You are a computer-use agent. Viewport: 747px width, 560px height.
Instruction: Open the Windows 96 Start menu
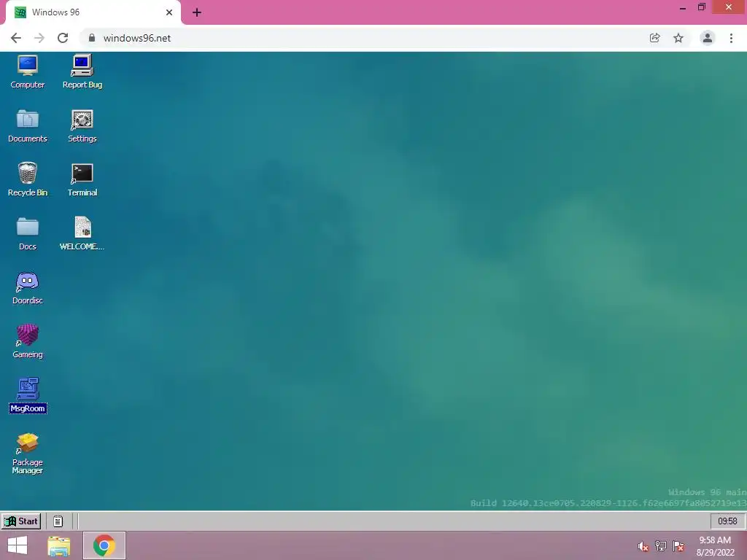point(21,521)
